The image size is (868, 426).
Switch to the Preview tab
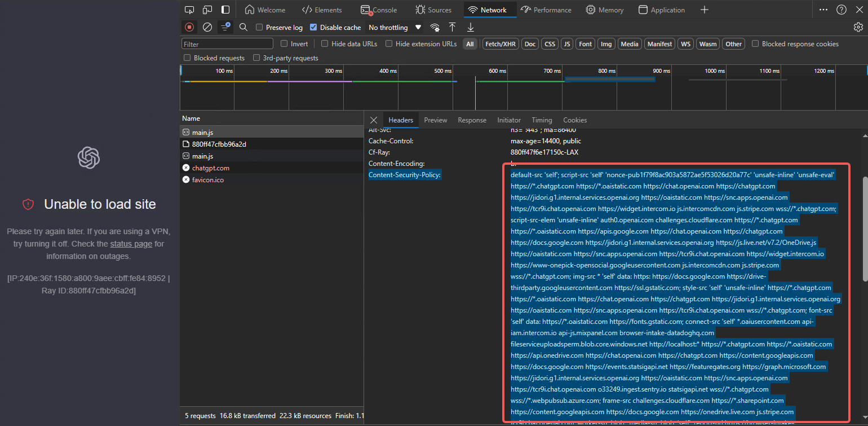click(x=436, y=120)
